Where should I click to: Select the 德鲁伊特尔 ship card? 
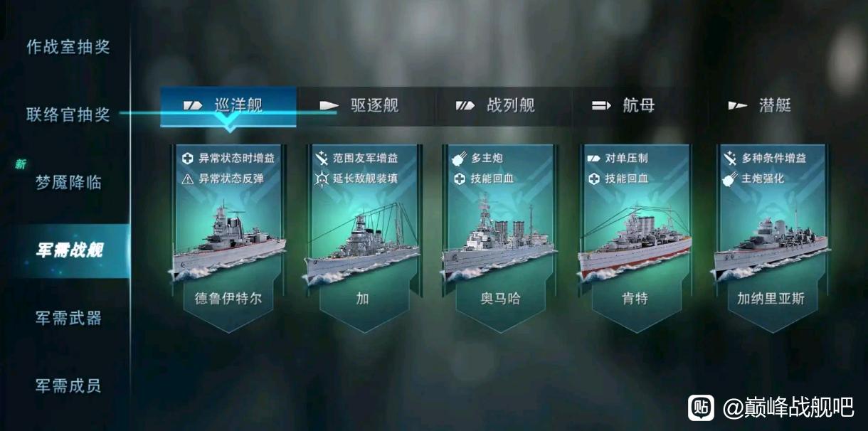[228, 238]
